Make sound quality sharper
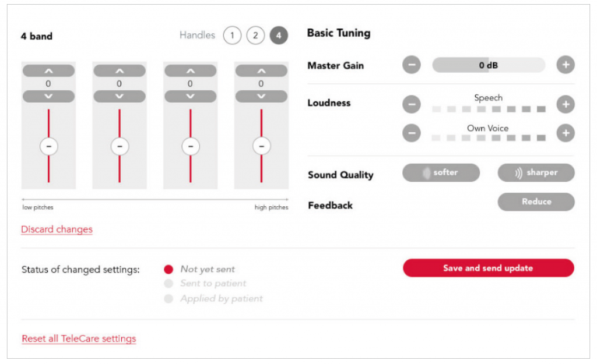 (536, 172)
